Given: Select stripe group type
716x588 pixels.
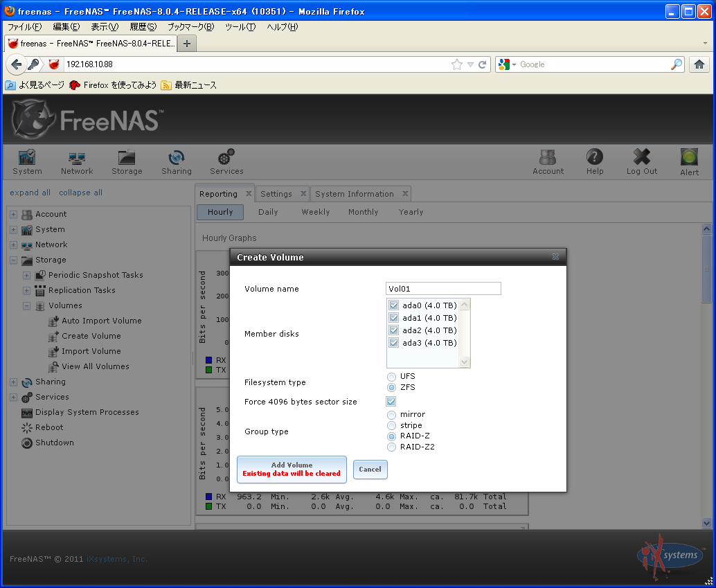Looking at the screenshot, I should 391,426.
